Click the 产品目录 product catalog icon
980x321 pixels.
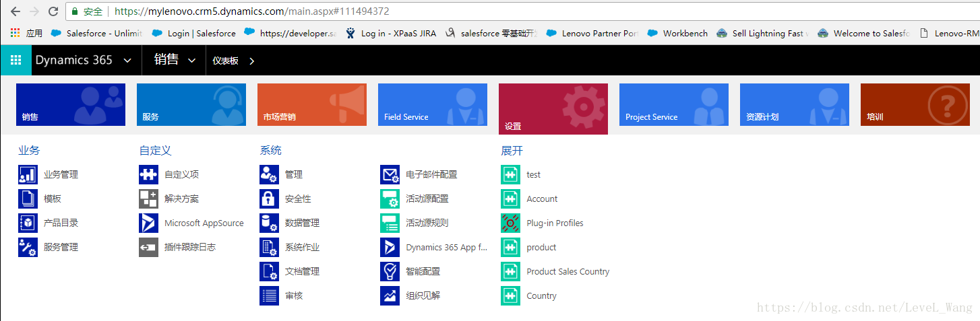pos(28,223)
